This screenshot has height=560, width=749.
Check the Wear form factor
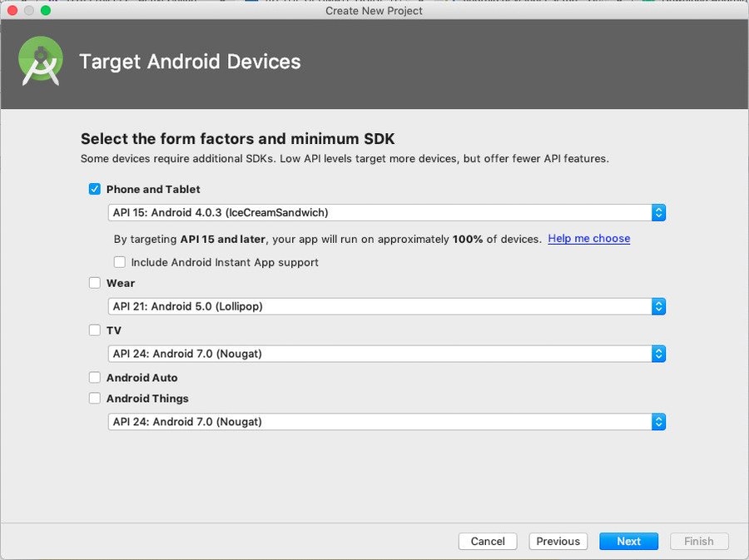point(94,283)
